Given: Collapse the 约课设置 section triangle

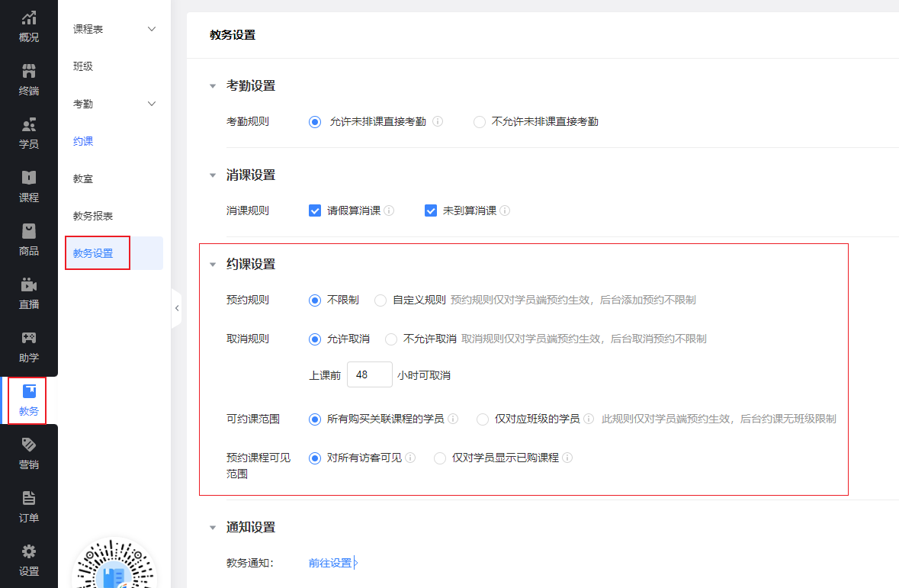Looking at the screenshot, I should tap(213, 265).
